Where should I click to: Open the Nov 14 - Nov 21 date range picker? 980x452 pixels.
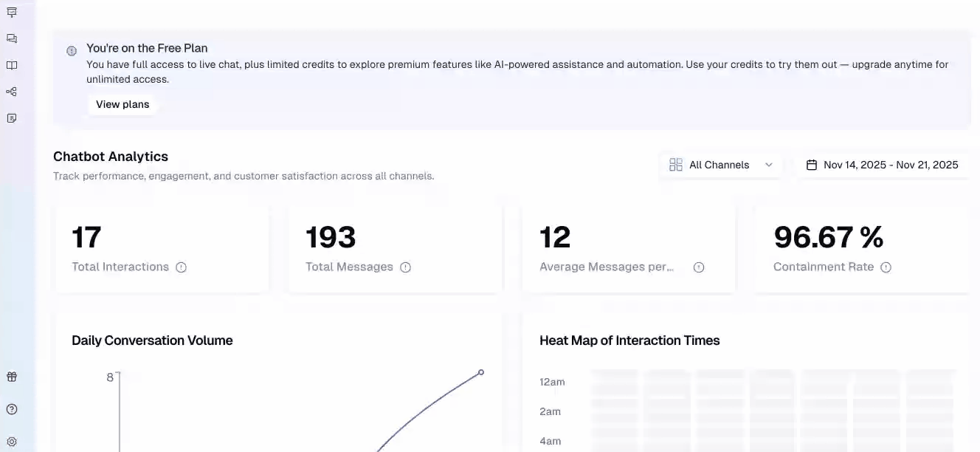pos(883,165)
